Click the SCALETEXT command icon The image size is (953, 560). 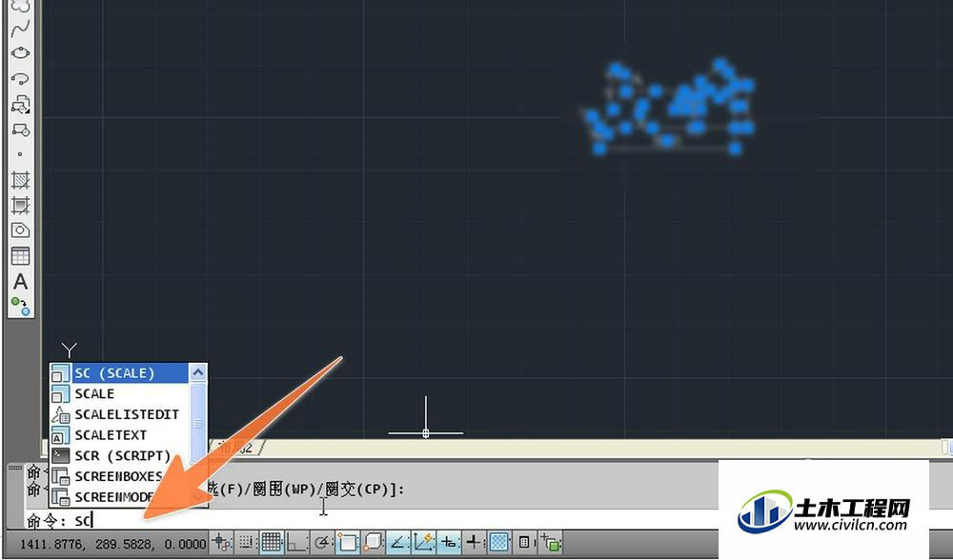[x=61, y=435]
